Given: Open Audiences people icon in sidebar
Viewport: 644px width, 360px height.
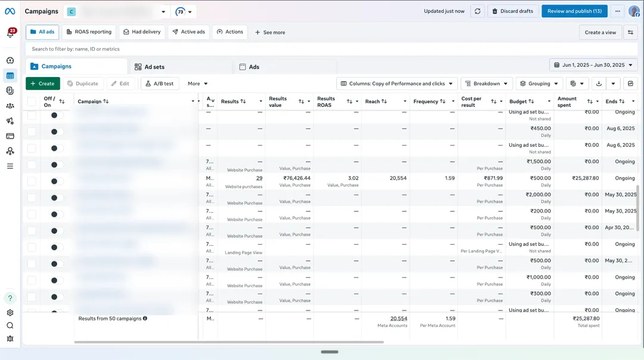Looking at the screenshot, I should pos(10,106).
